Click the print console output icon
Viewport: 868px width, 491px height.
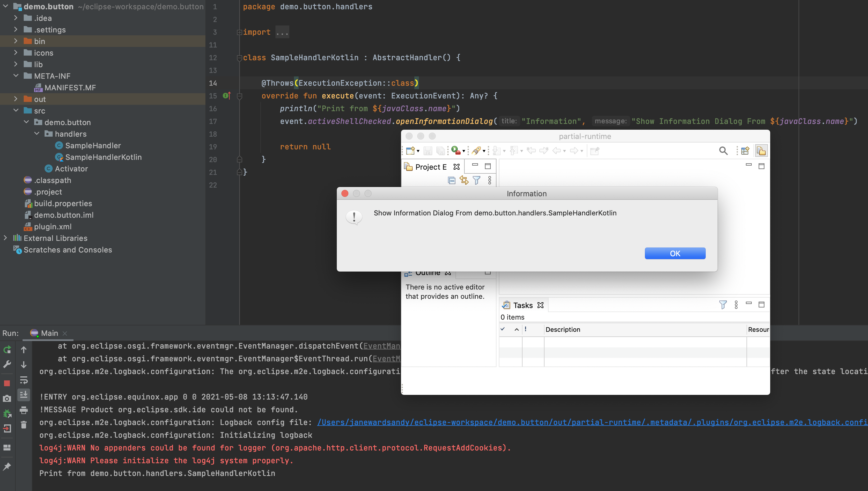click(x=24, y=410)
